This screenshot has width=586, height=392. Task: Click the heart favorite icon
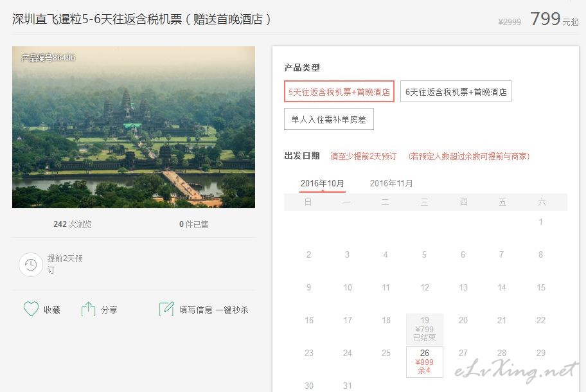point(31,309)
